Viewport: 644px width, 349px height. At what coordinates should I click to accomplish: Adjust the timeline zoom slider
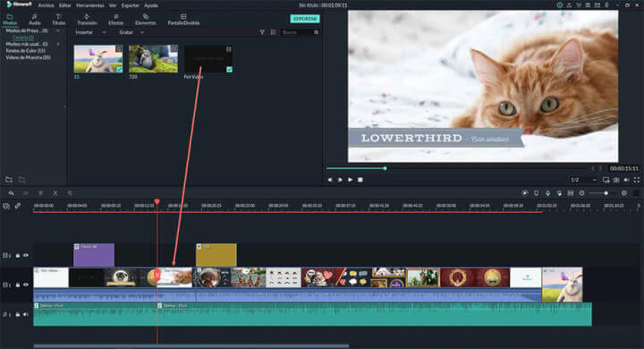point(606,192)
